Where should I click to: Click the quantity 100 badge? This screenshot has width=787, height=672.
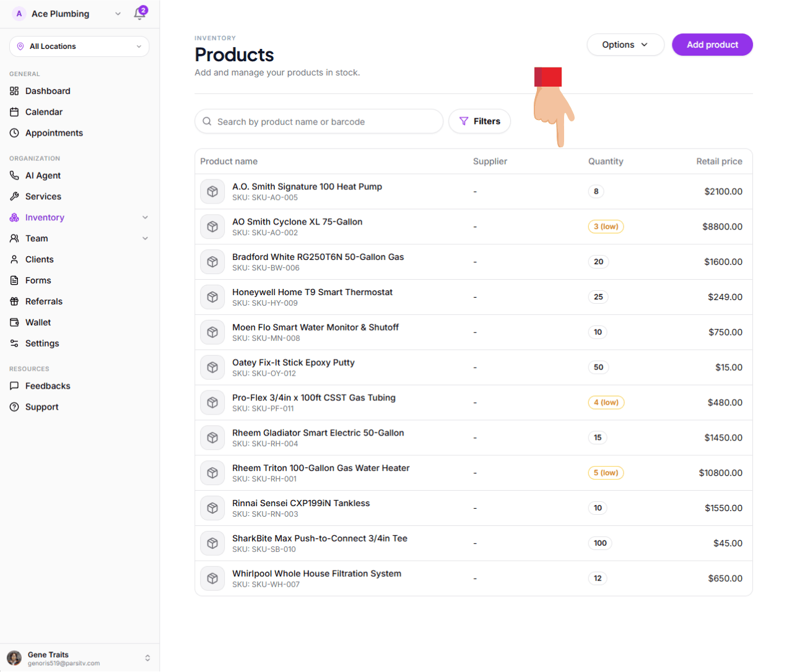[x=600, y=544]
